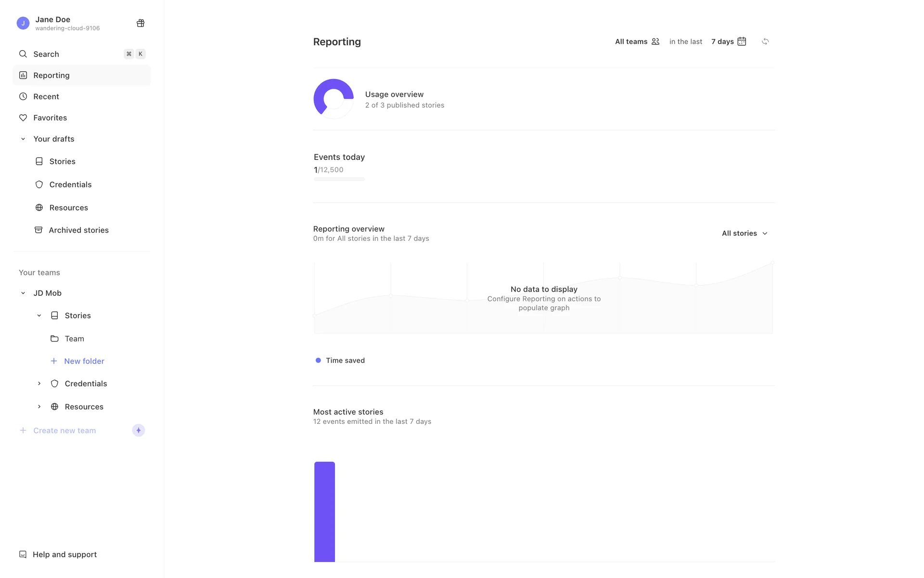The height and width of the screenshot is (578, 924).
Task: Open the Team folder under Stories
Action: point(74,339)
